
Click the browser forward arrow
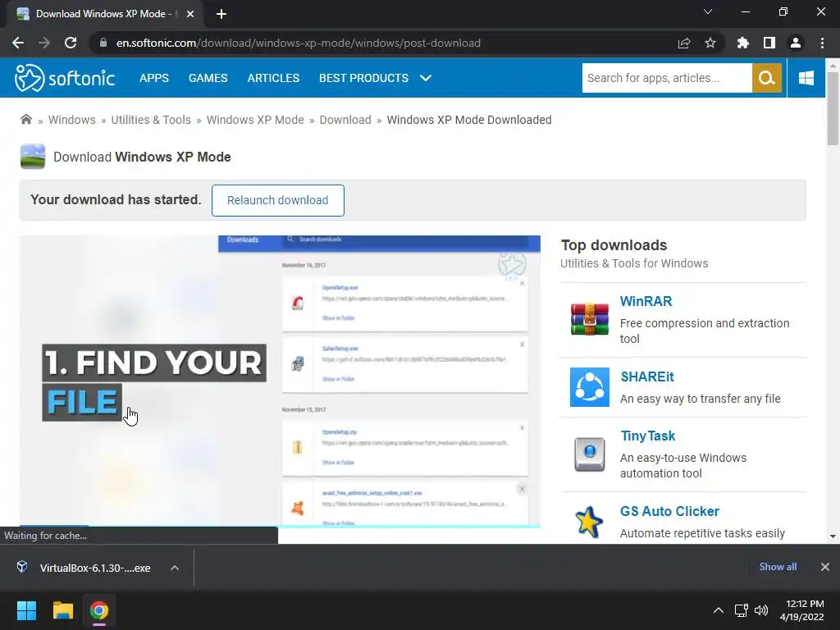tap(44, 43)
